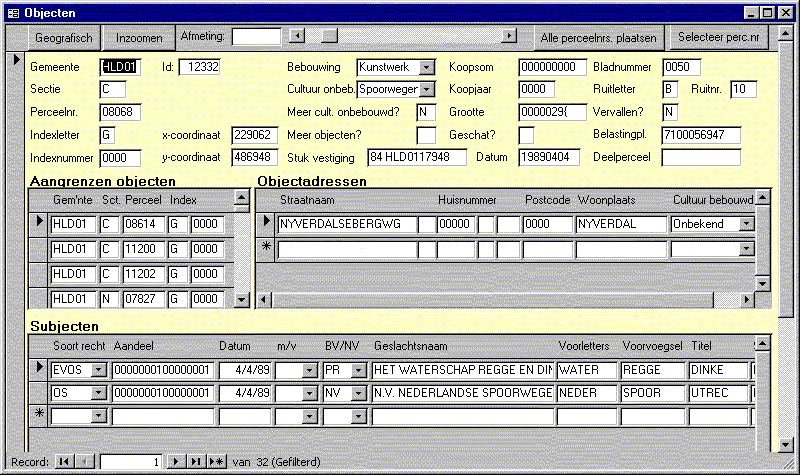This screenshot has width=800, height=475.
Task: Toggle the Geschat? checkbox
Action: coord(526,135)
